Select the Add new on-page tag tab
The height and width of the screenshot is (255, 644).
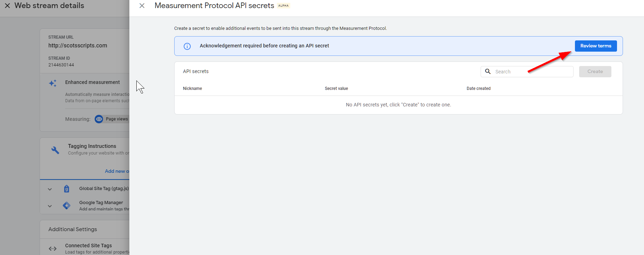pos(117,171)
